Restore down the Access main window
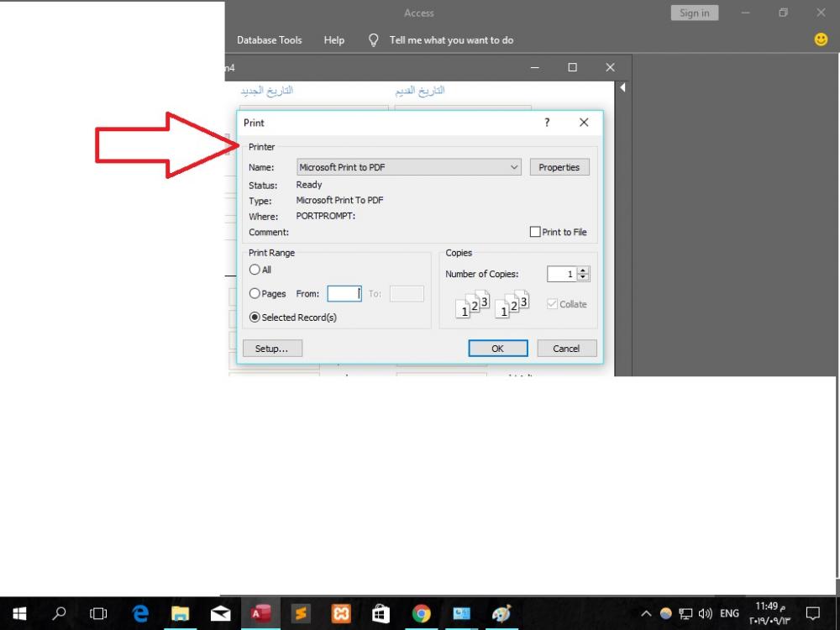 (783, 13)
